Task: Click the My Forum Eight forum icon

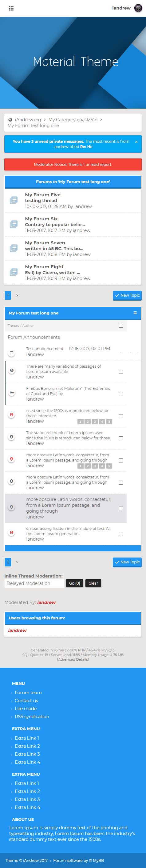Action: click(14, 272)
